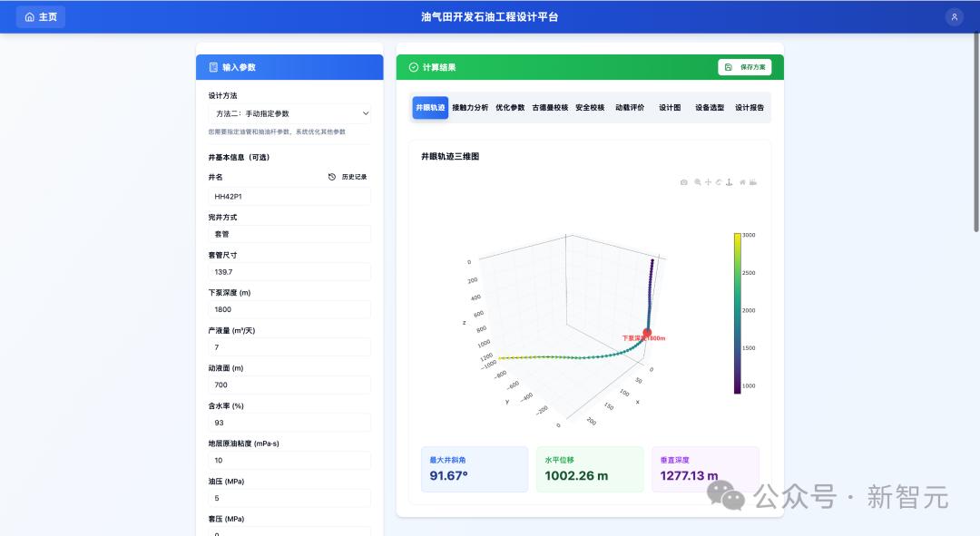Expand the dropdown chevron next to 方法二
Image resolution: width=980 pixels, height=536 pixels.
tap(366, 113)
